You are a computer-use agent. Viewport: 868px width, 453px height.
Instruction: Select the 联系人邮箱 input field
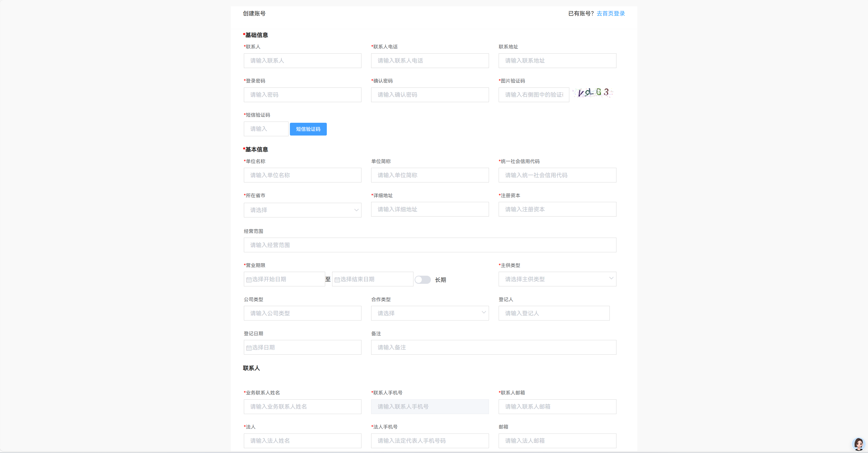click(x=557, y=407)
